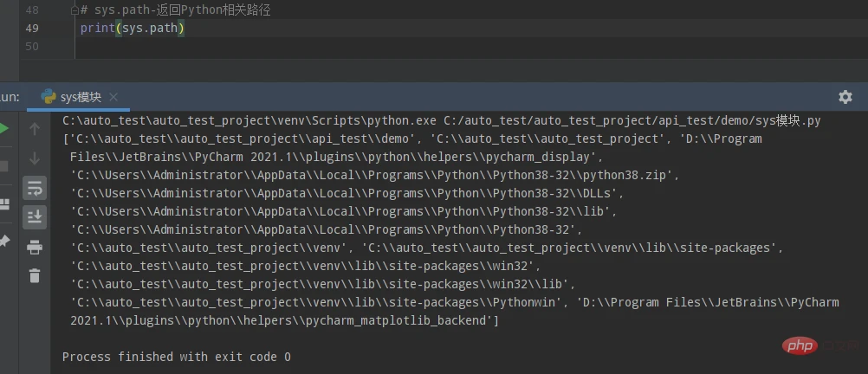Screen dimensions: 868x374
Task: Open Run panel settings gear
Action: [x=845, y=97]
